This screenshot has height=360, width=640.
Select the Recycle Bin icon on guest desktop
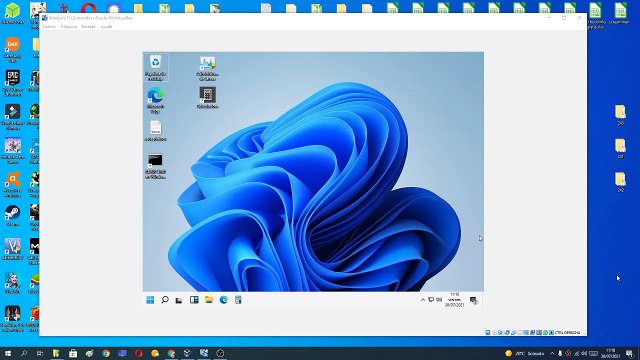coord(156,67)
